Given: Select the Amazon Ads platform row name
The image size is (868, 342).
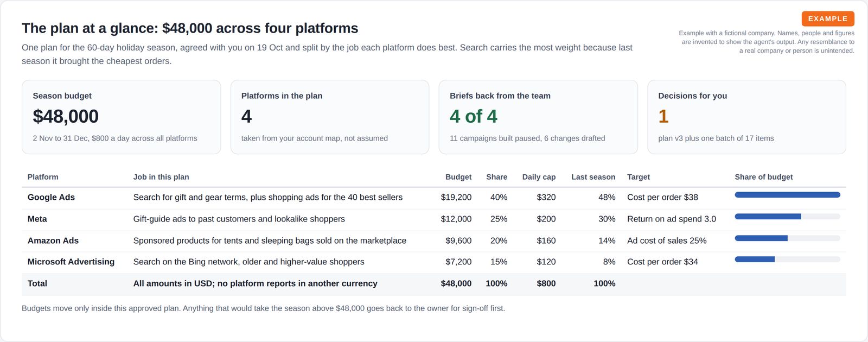Looking at the screenshot, I should (53, 240).
